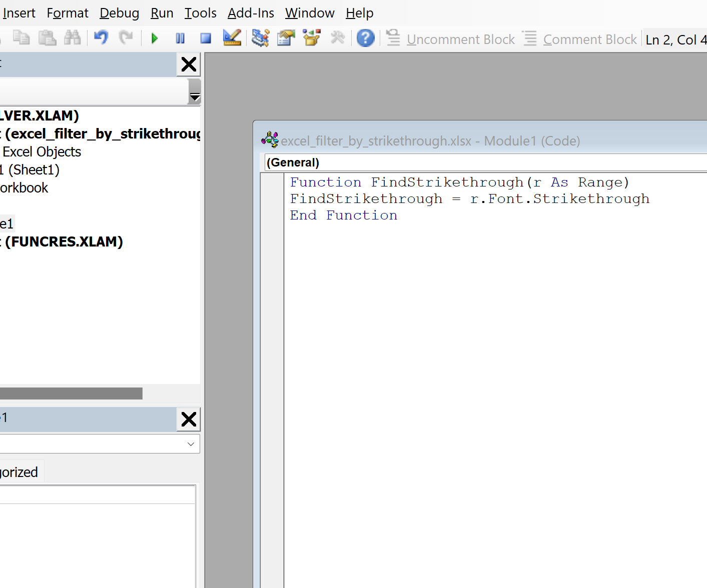Open the Project Explorer icon

point(260,38)
